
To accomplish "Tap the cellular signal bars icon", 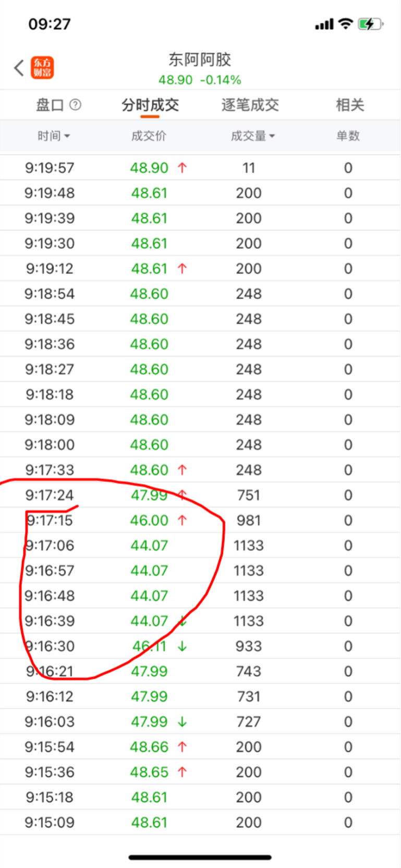I will pyautogui.click(x=324, y=25).
